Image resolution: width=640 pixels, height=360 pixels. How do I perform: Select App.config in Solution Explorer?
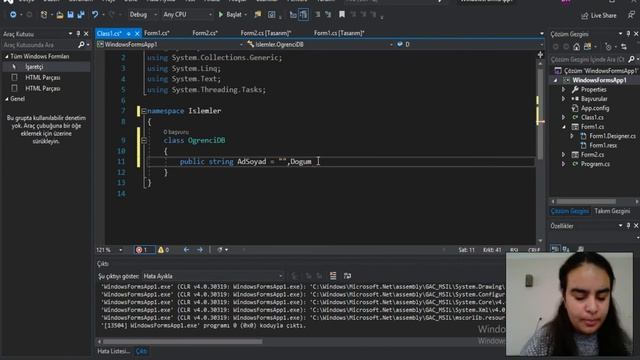click(x=595, y=108)
